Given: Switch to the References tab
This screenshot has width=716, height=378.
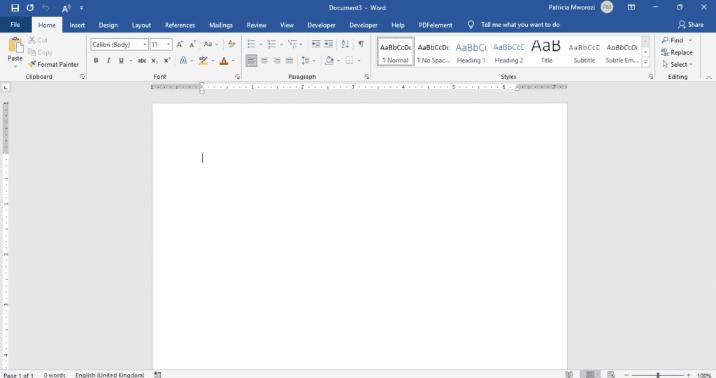Looking at the screenshot, I should (180, 25).
